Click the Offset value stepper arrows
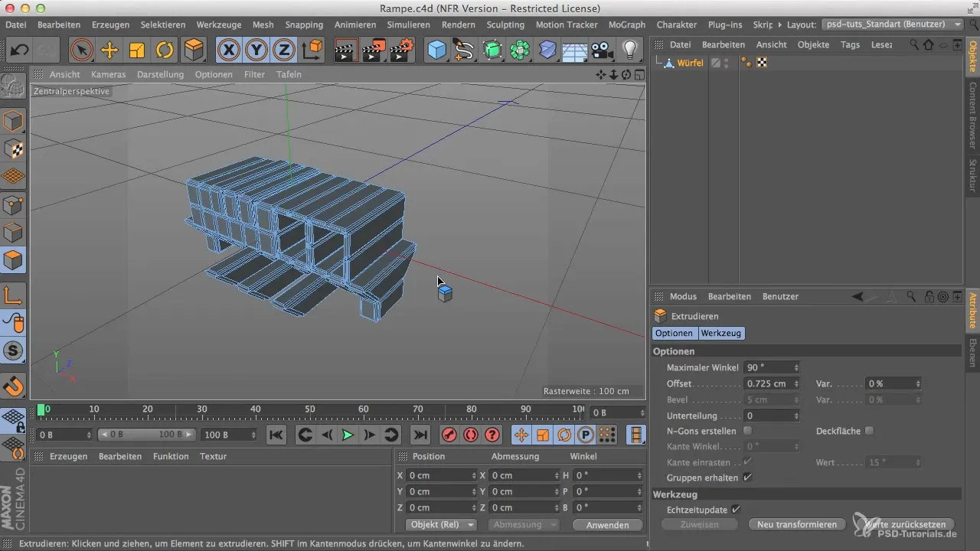 click(x=797, y=383)
